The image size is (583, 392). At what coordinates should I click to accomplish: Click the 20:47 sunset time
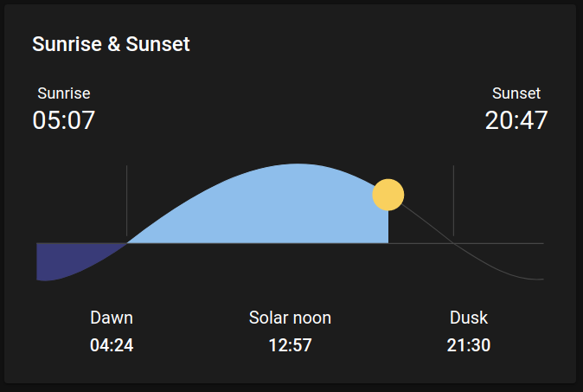[516, 120]
